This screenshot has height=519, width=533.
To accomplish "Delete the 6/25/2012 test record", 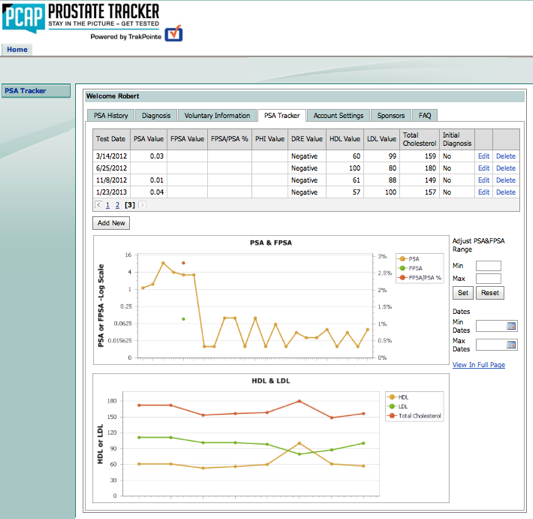I will coord(506,168).
